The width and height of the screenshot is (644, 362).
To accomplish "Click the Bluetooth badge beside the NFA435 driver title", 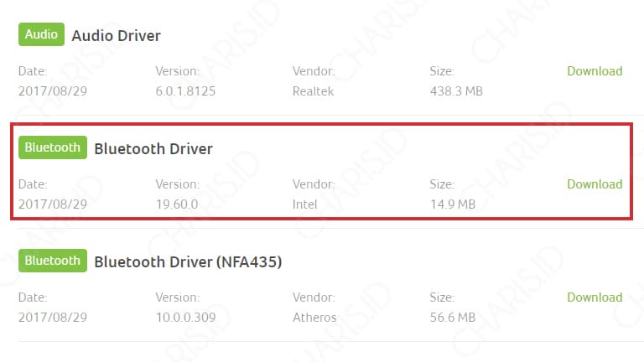I will pos(53,261).
